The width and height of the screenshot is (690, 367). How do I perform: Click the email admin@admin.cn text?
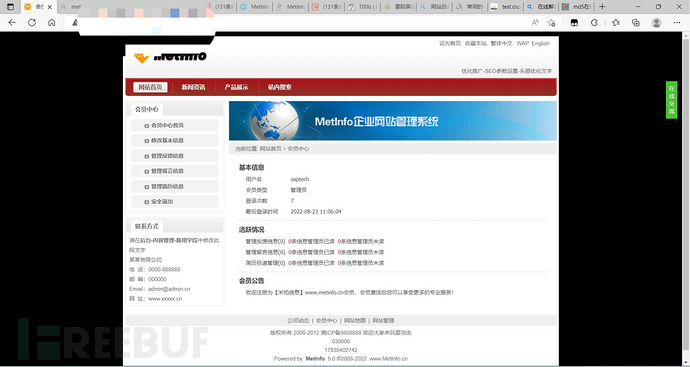(169, 289)
